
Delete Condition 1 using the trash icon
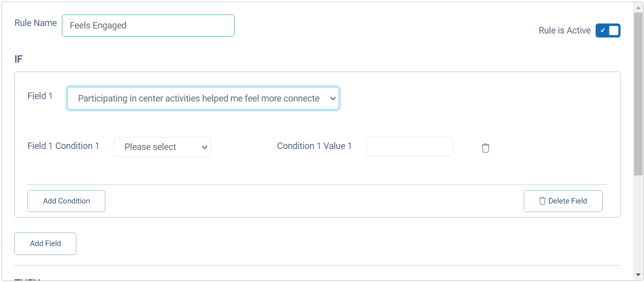point(485,148)
